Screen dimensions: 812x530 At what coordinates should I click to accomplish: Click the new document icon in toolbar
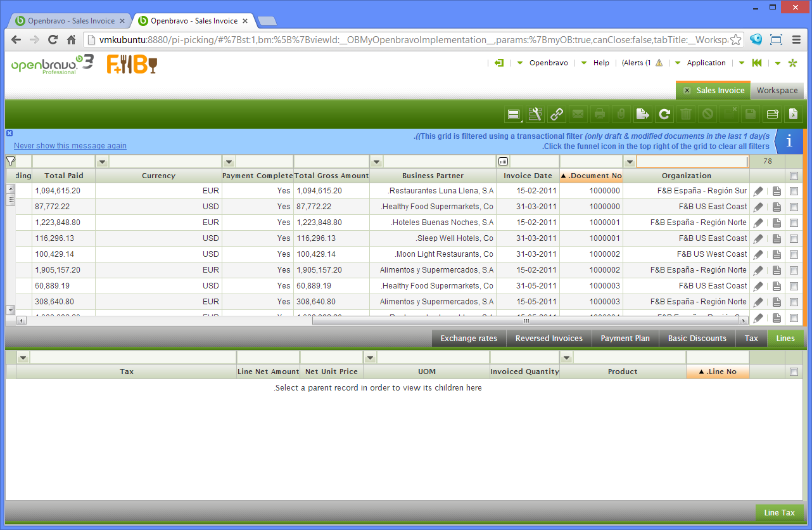(793, 114)
